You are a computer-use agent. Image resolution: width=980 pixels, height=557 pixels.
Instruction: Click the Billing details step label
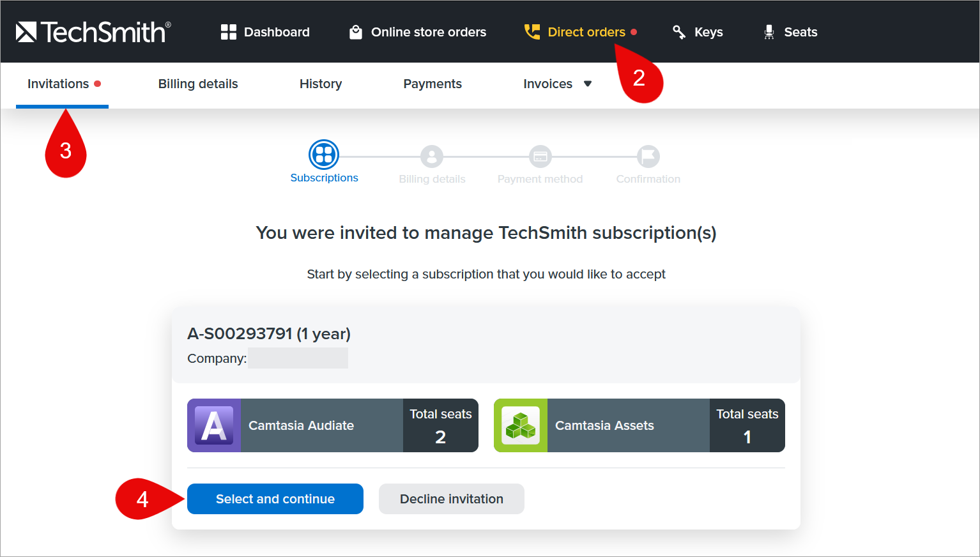click(432, 179)
